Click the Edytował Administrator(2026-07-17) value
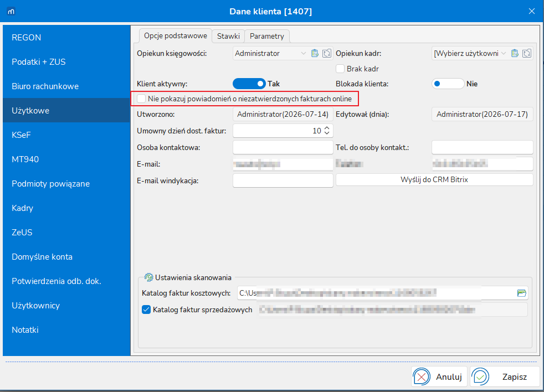The width and height of the screenshot is (544, 392). coord(483,114)
